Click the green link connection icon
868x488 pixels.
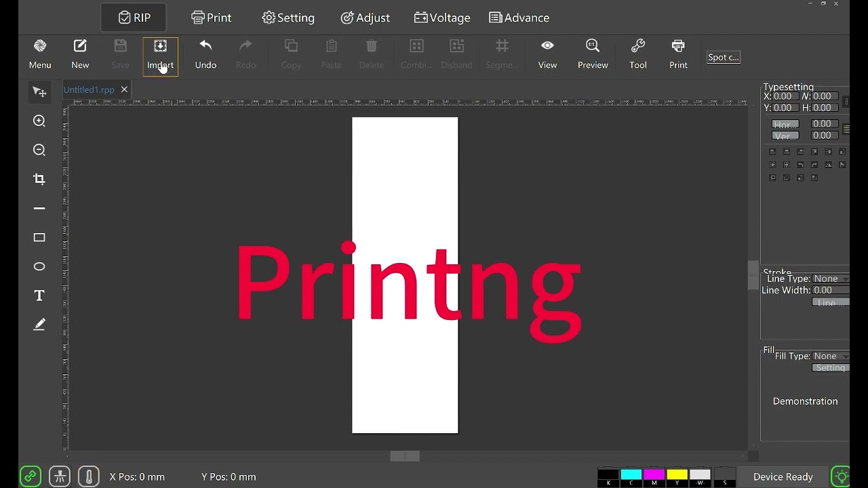(31, 476)
